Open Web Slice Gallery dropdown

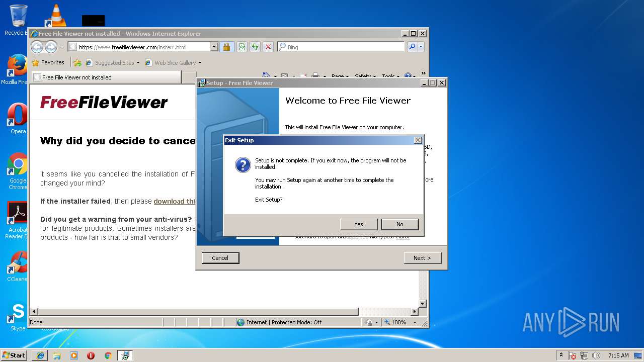[173, 63]
